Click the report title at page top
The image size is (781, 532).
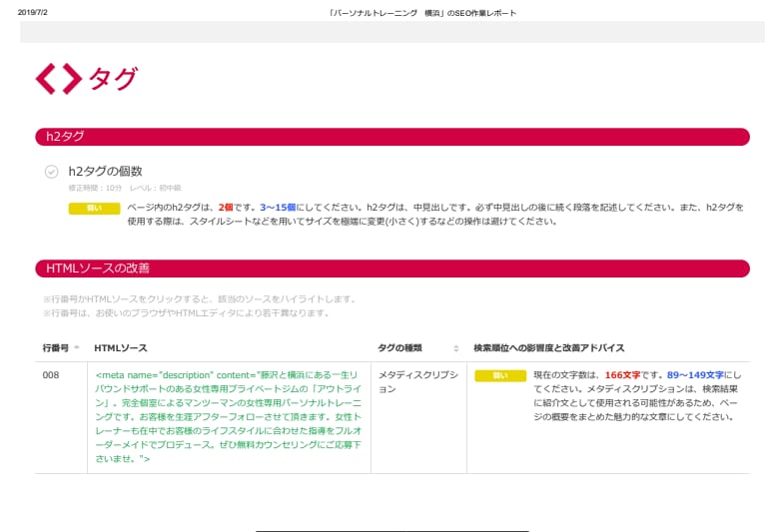(x=421, y=13)
